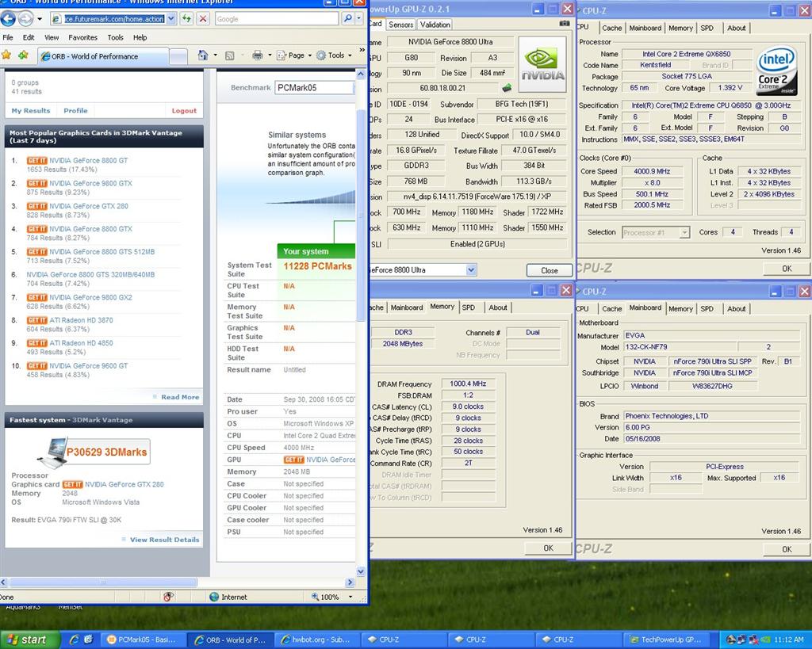Click the Profile link
The image size is (812, 649).
pyautogui.click(x=75, y=111)
